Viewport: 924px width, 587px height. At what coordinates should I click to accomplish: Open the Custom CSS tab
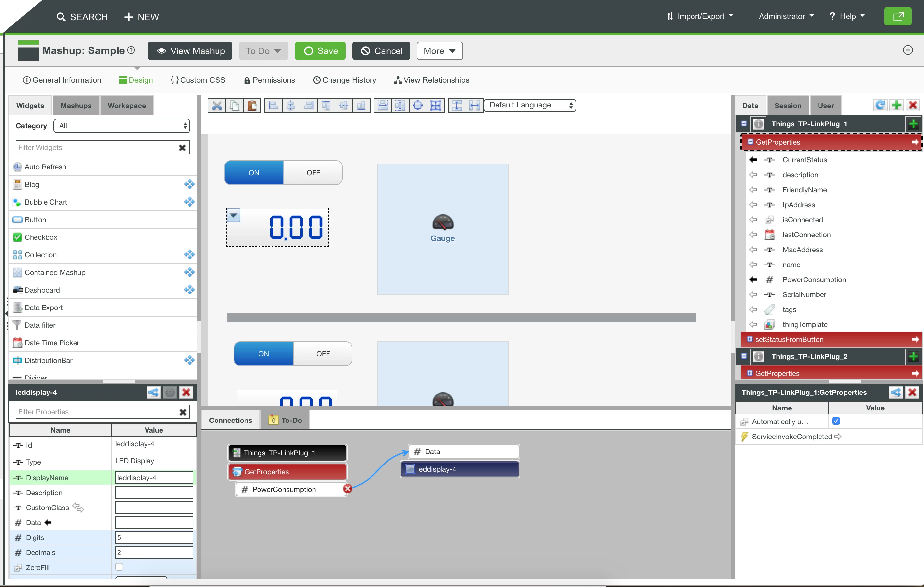point(198,80)
